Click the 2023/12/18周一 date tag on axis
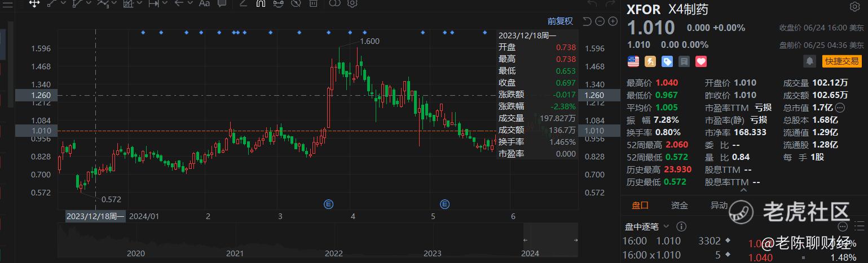This screenshot has width=868, height=263. (x=95, y=216)
